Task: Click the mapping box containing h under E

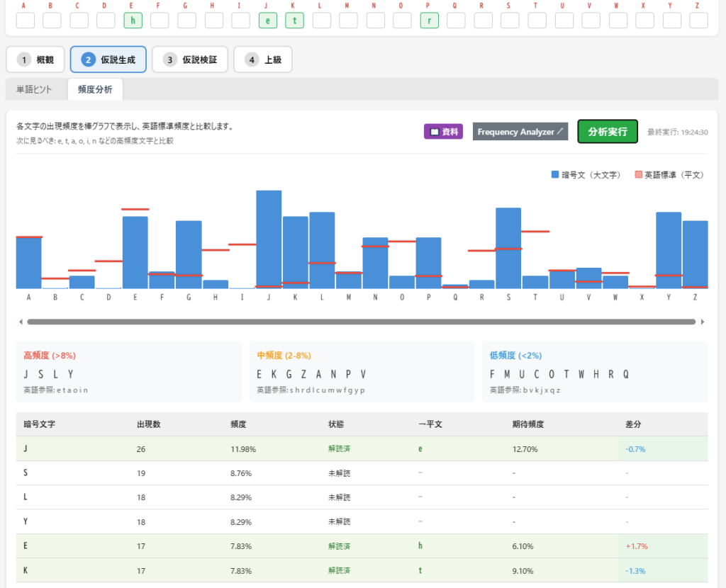Action: pyautogui.click(x=133, y=21)
